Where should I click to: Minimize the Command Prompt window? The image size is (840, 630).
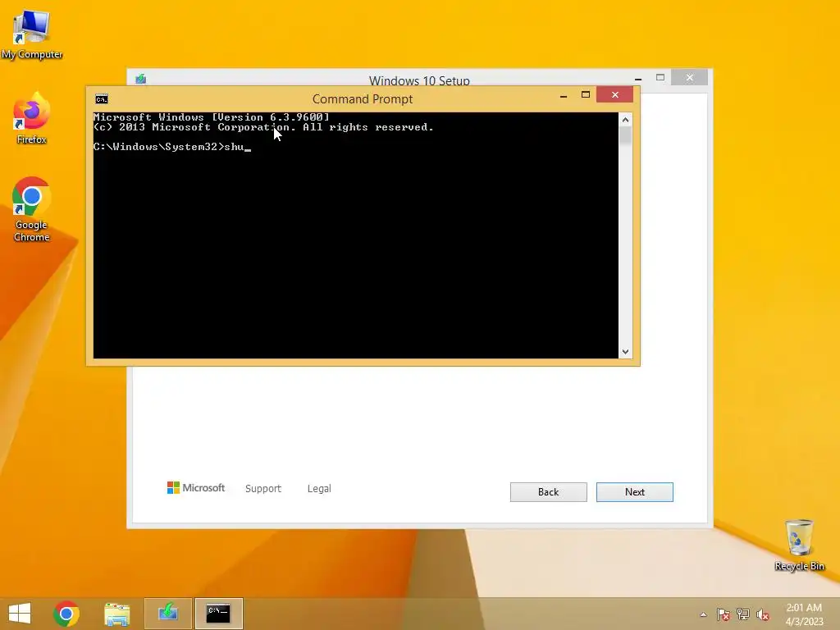(564, 95)
